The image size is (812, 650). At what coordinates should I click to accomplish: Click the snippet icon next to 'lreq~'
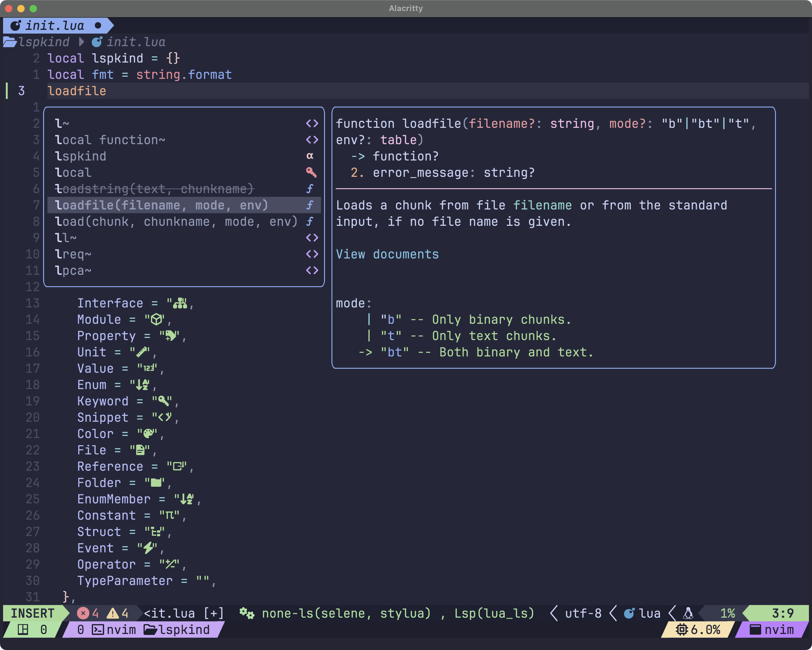pos(312,254)
